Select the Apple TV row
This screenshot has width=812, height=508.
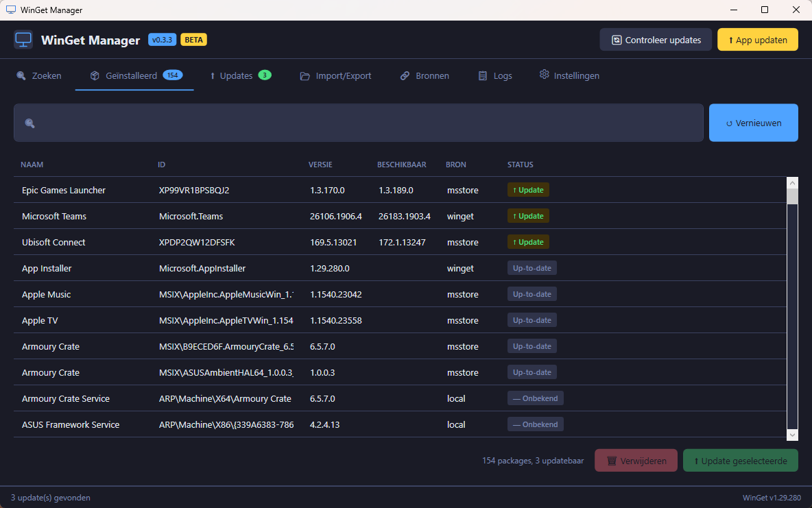click(x=400, y=320)
